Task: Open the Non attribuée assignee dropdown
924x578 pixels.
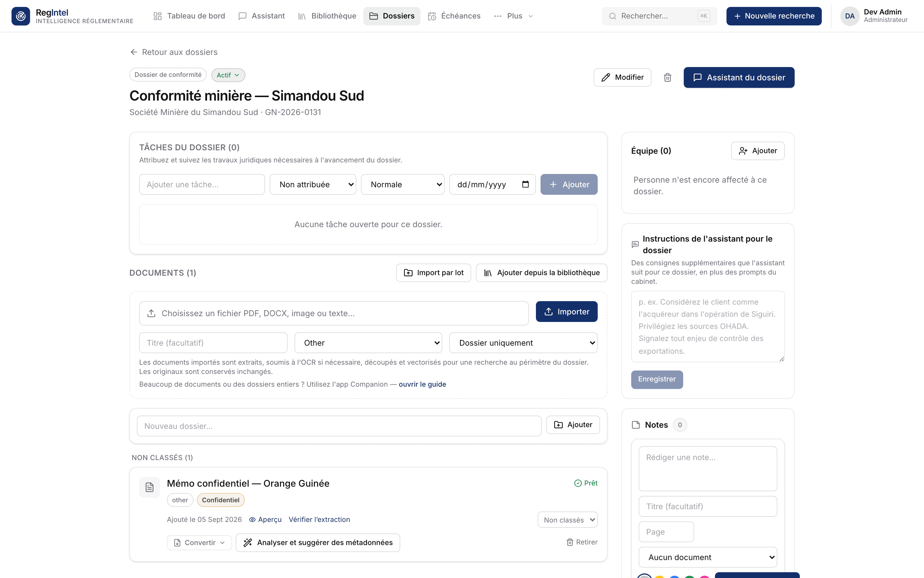Action: 313,184
